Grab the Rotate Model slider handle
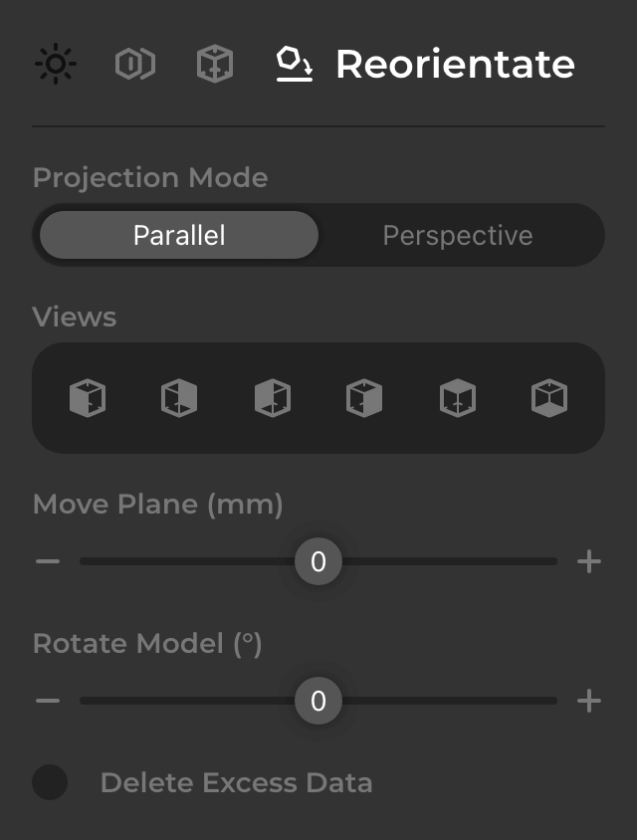 coord(318,701)
